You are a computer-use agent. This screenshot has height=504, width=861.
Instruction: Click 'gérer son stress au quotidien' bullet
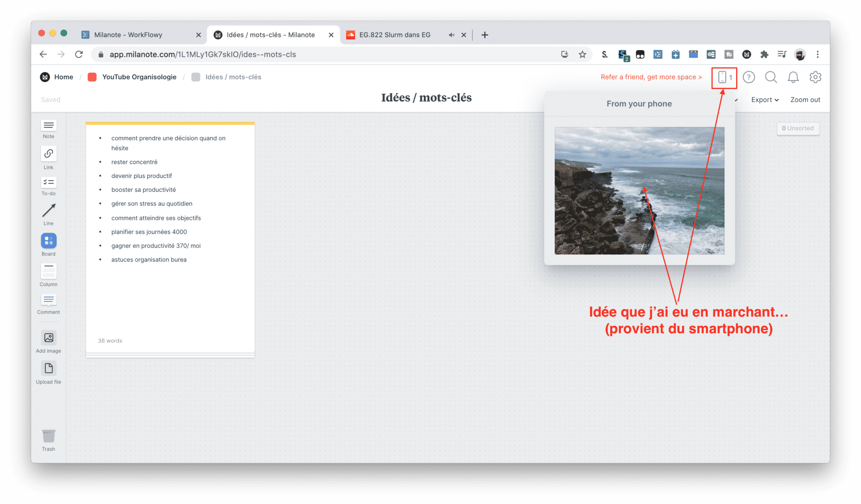pos(152,204)
